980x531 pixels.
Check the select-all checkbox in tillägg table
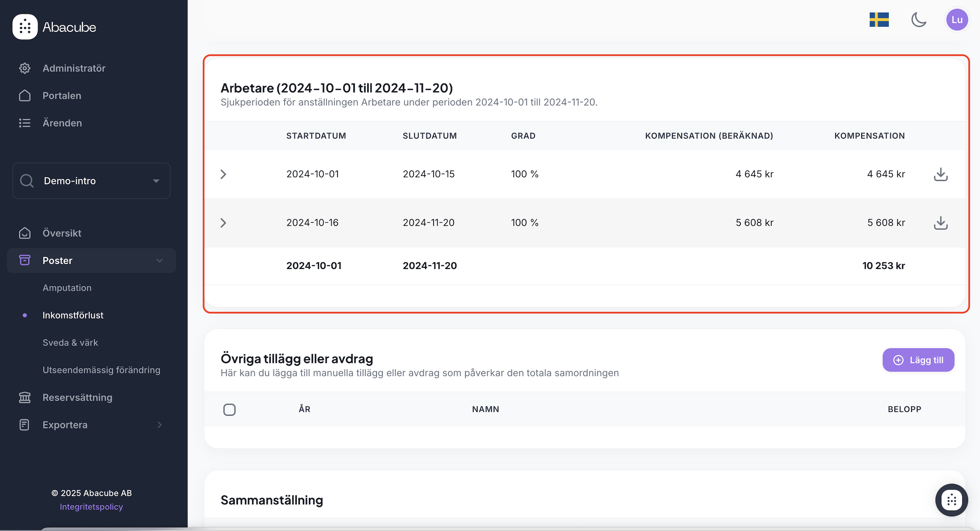point(229,409)
